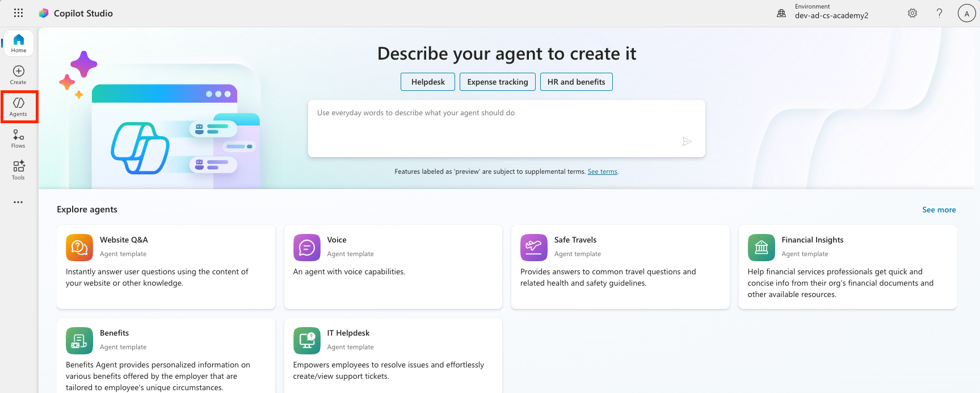Open the Agents page from sidebar
Screen dimensions: 980x393
click(x=19, y=106)
